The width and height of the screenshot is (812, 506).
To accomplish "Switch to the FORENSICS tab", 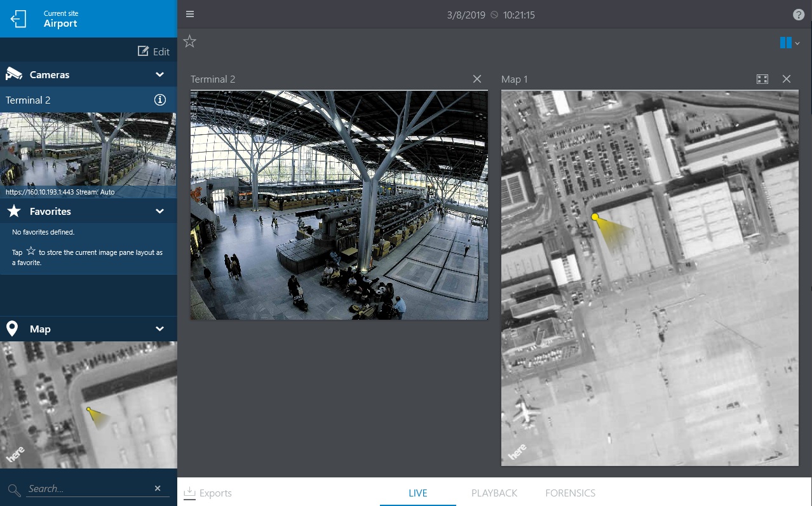I will pyautogui.click(x=570, y=493).
